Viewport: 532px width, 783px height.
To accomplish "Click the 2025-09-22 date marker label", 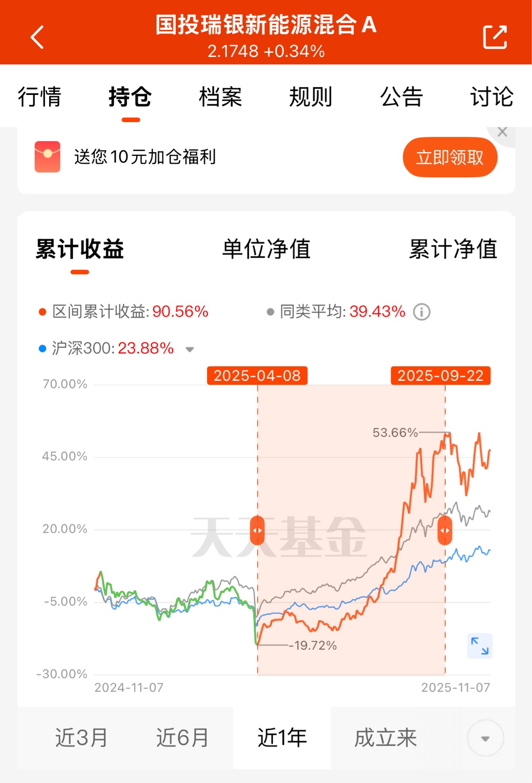I will click(440, 376).
